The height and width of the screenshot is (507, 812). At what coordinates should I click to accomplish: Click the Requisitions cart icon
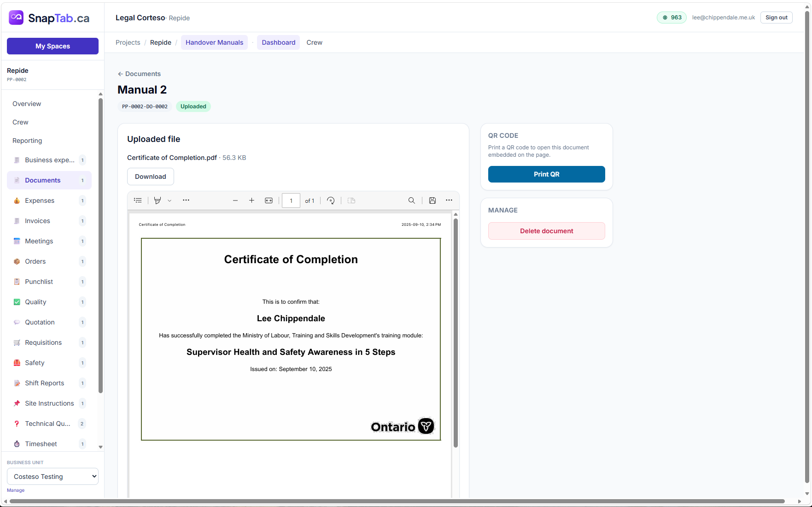click(17, 342)
